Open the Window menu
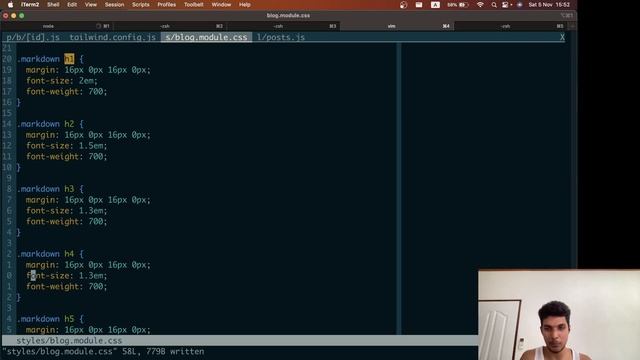This screenshot has height=360, width=640. [221, 5]
